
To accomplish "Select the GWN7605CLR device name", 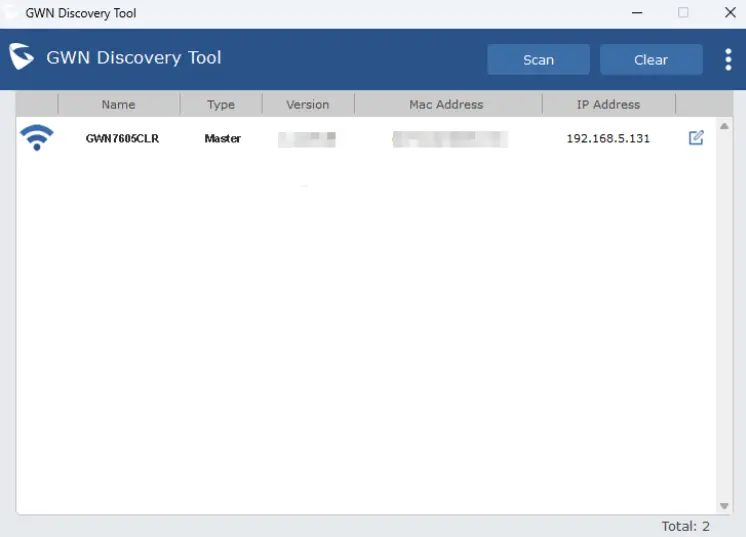I will pos(122,138).
